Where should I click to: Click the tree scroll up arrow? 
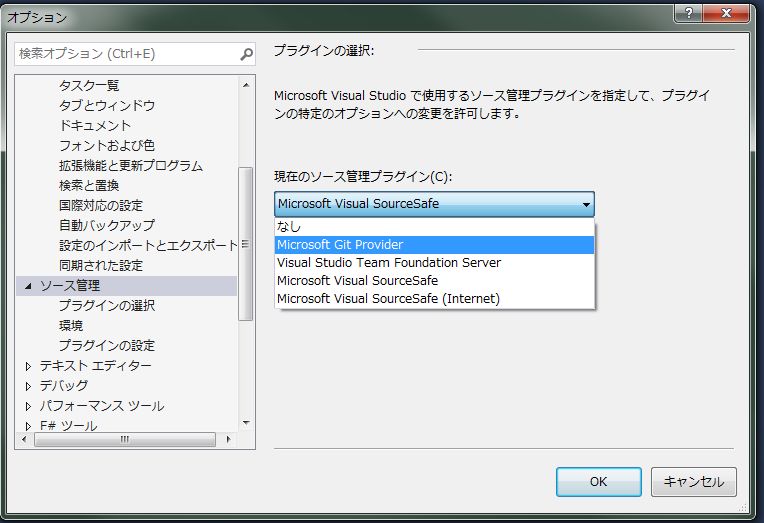pyautogui.click(x=246, y=85)
